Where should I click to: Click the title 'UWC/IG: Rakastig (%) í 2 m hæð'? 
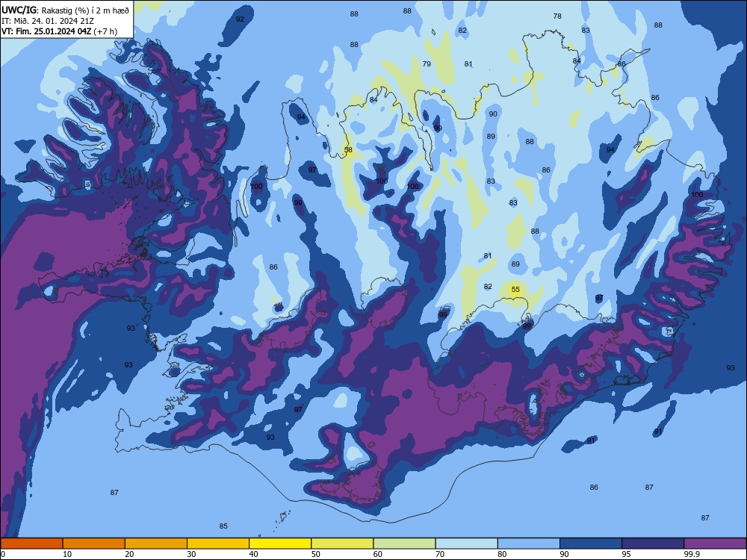pyautogui.click(x=65, y=10)
